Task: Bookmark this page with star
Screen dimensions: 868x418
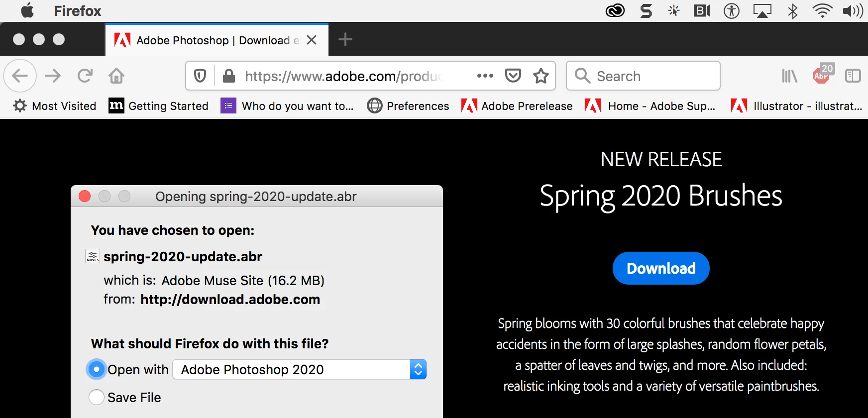Action: (541, 76)
